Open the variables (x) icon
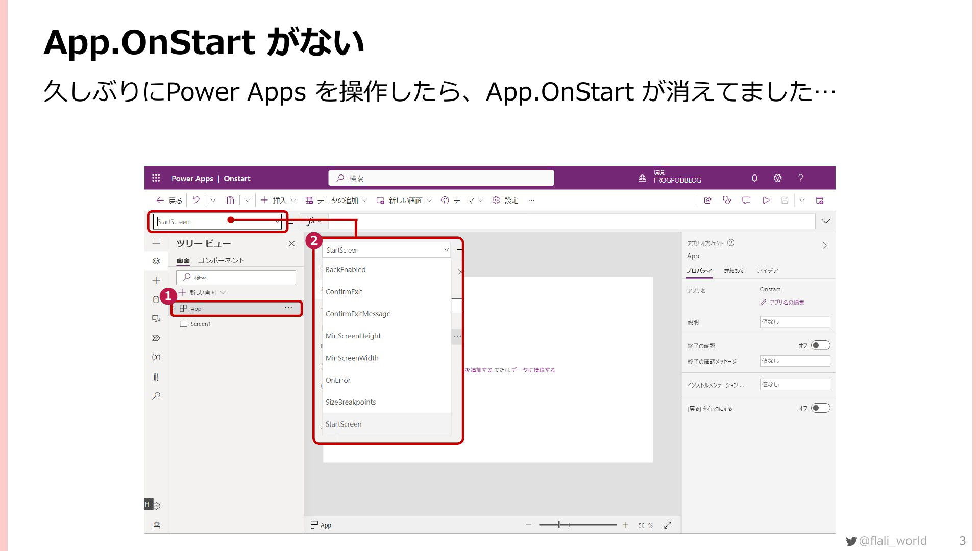Screen dimensions: 980x551 tap(156, 357)
